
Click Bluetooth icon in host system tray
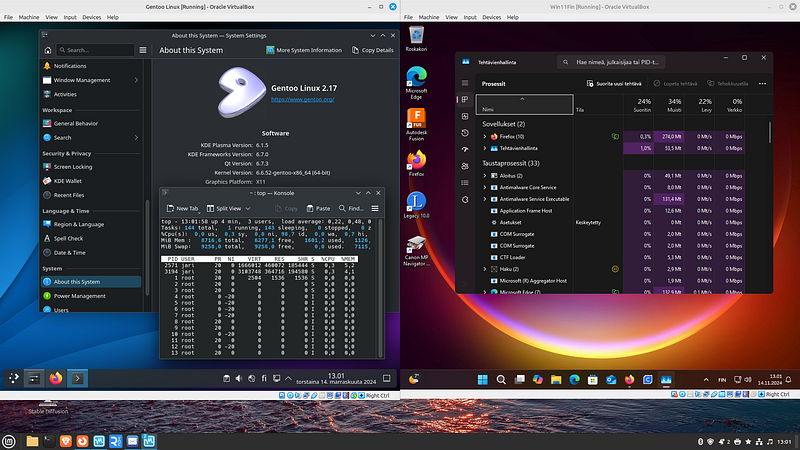(x=701, y=441)
